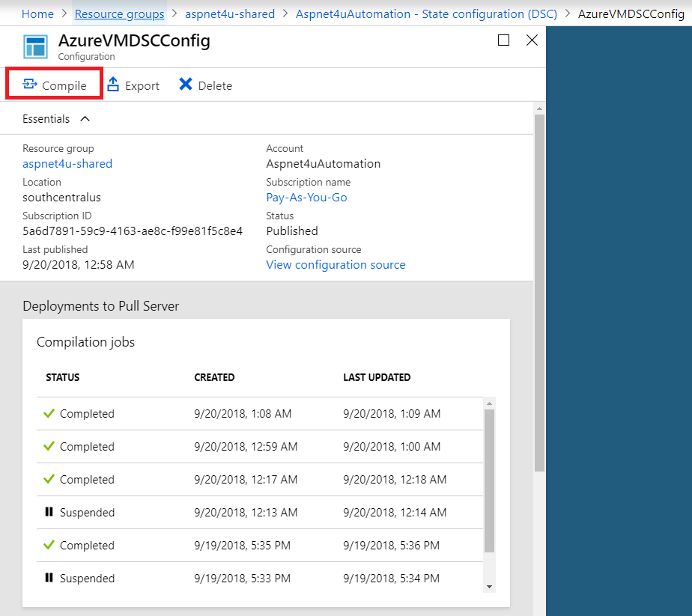
Task: Open the Pay-As-You-Go subscription link
Action: coord(307,197)
